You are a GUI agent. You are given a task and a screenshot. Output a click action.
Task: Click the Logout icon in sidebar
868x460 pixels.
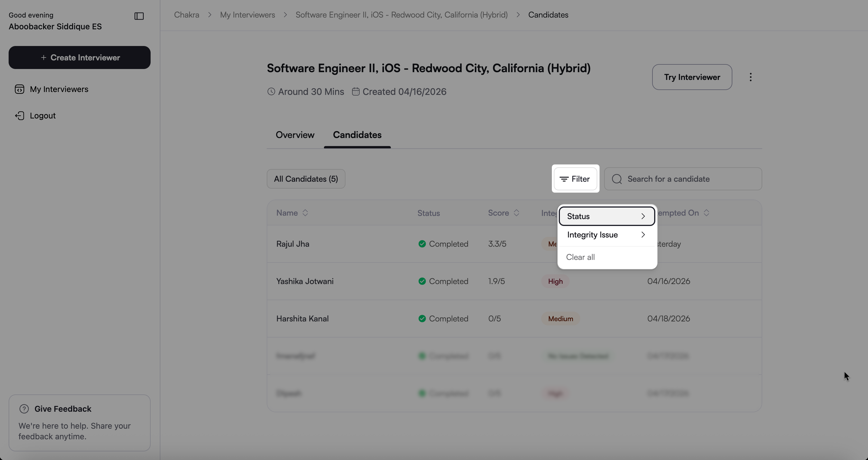click(20, 116)
